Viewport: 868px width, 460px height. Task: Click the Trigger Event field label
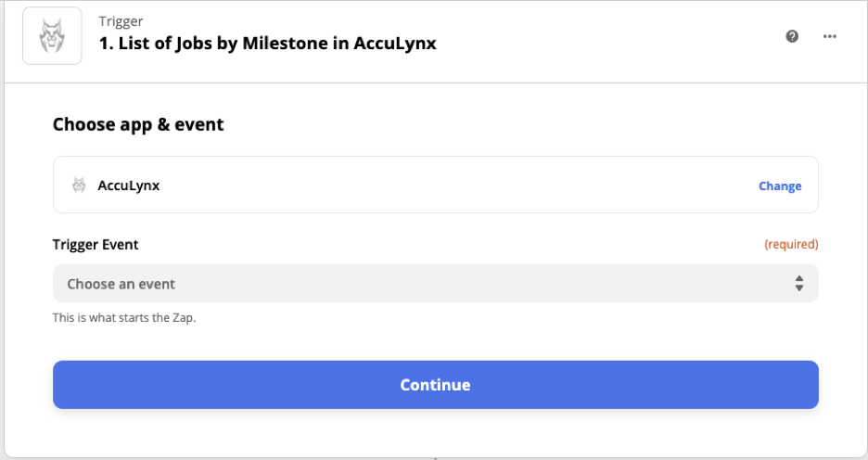click(x=96, y=245)
